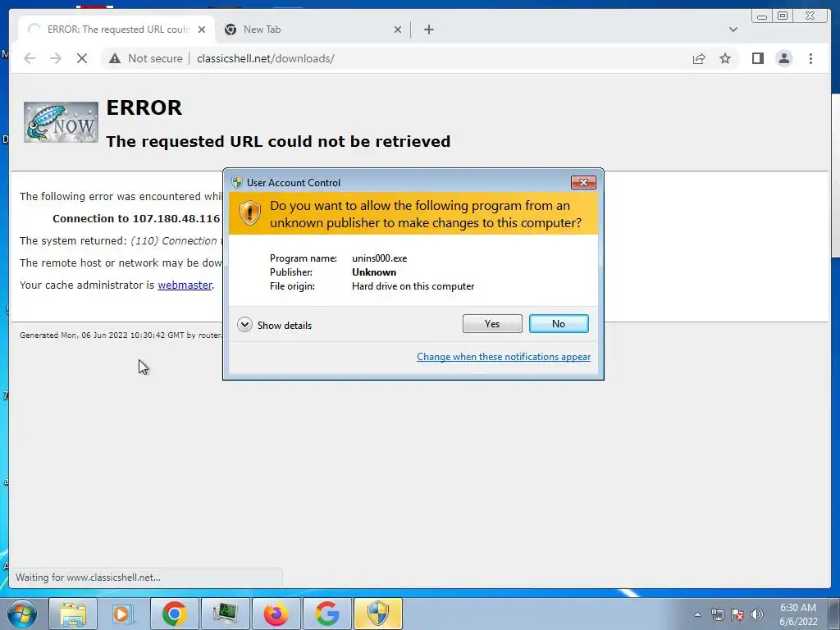Toggle the Chrome side panel
Viewport: 840px width, 630px height.
coord(757,58)
